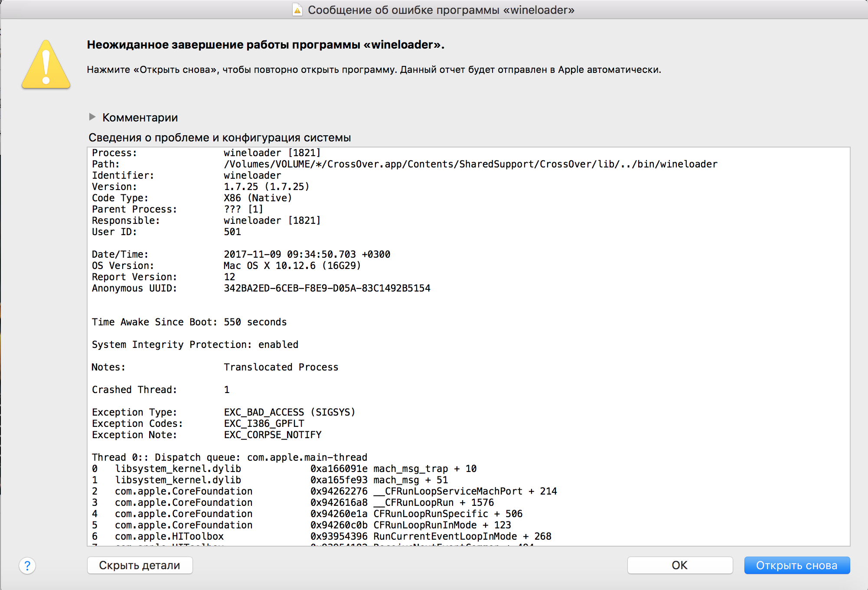868x590 pixels.
Task: Click the wineloader path line in report
Action: coord(470,164)
